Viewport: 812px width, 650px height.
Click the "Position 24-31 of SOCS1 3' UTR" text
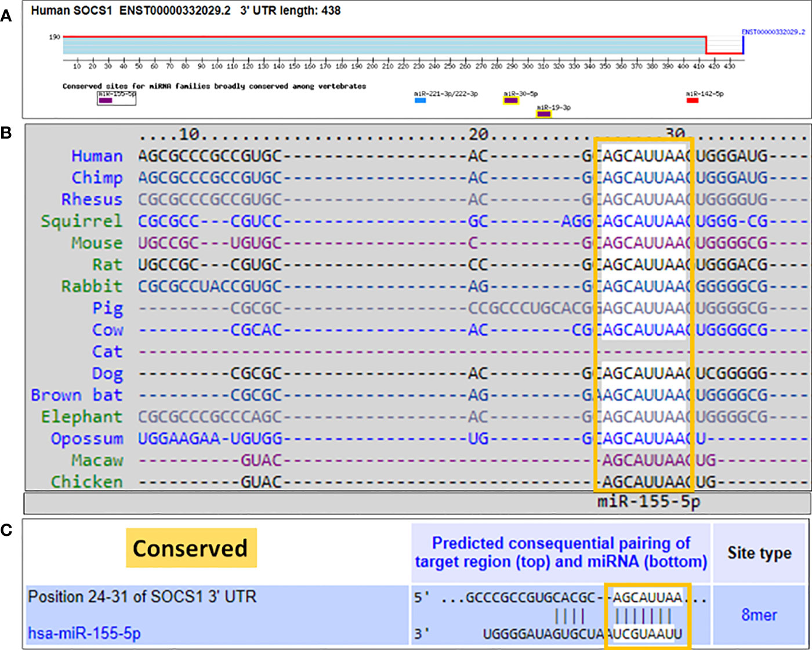point(142,597)
